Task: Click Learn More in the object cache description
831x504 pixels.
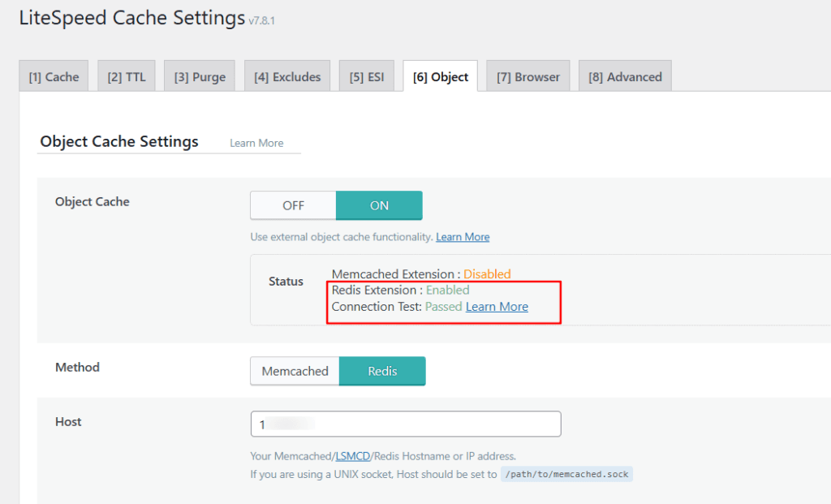Action: point(463,237)
